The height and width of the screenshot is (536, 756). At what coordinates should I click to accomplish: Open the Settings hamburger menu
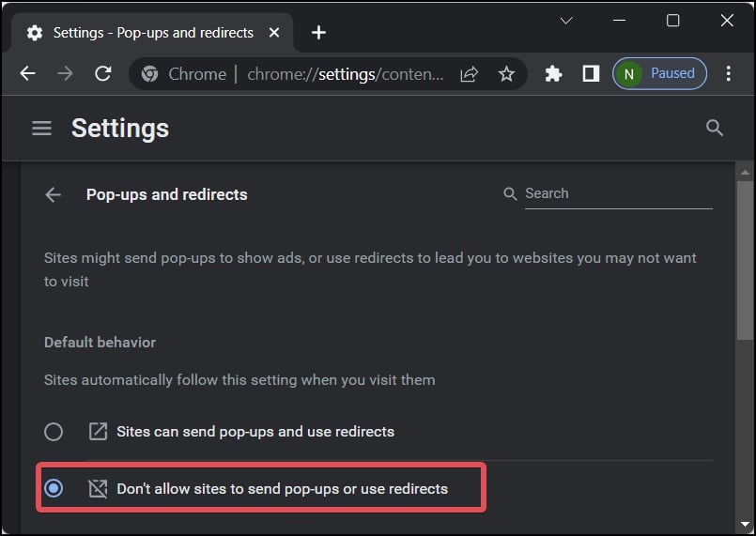[42, 129]
